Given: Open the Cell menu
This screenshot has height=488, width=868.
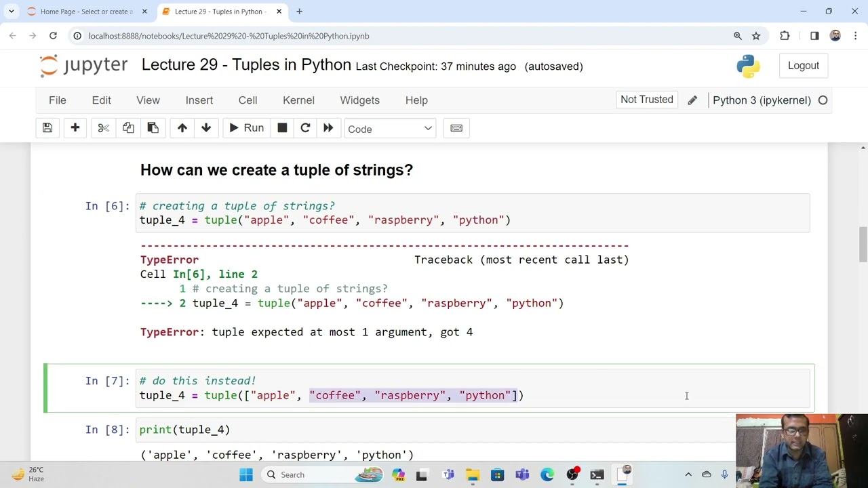Looking at the screenshot, I should pyautogui.click(x=248, y=100).
